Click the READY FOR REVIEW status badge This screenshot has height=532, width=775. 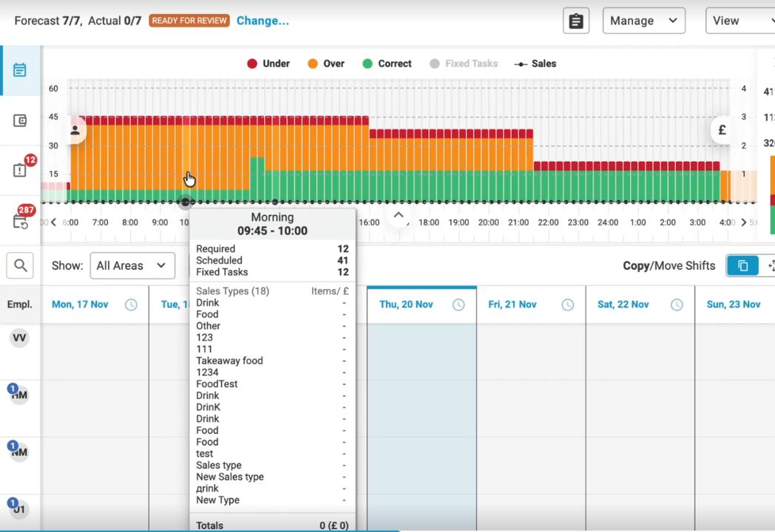189,21
